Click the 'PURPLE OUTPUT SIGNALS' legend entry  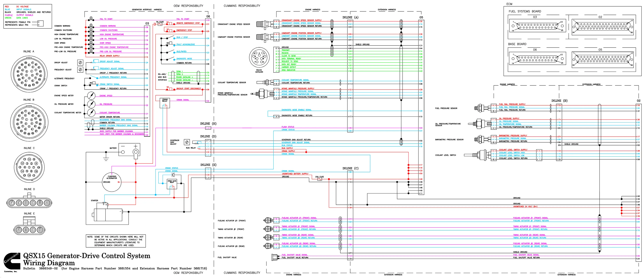19,15
